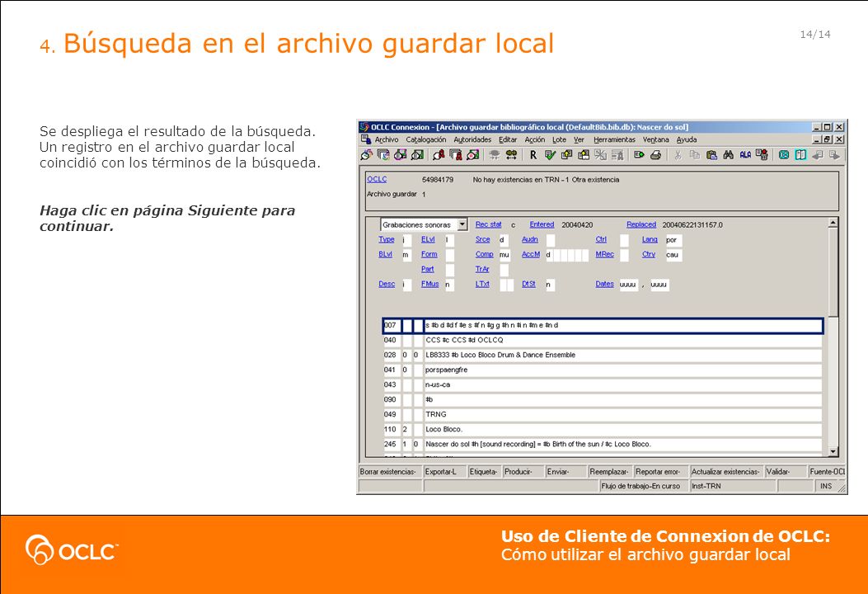Click the scissors cut icon
Image resolution: width=868 pixels, height=594 pixels.
tap(678, 155)
